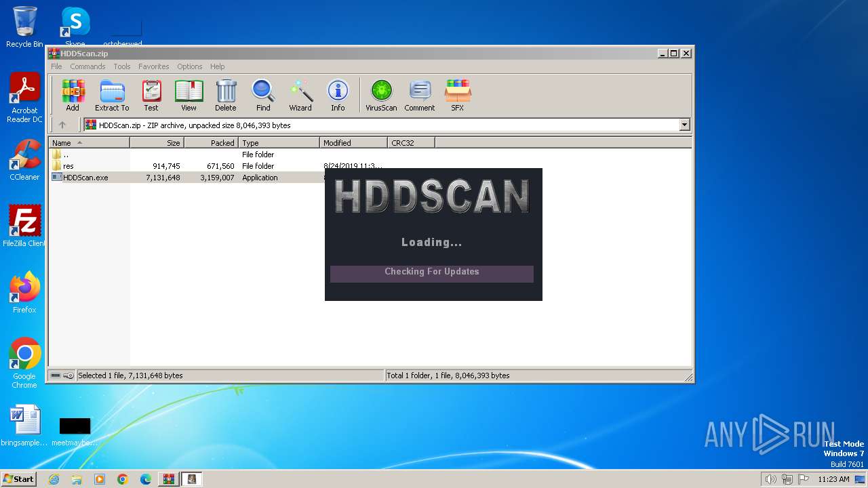Open Windows Explorer from taskbar
Viewport: 868px width, 488px height.
point(77,479)
